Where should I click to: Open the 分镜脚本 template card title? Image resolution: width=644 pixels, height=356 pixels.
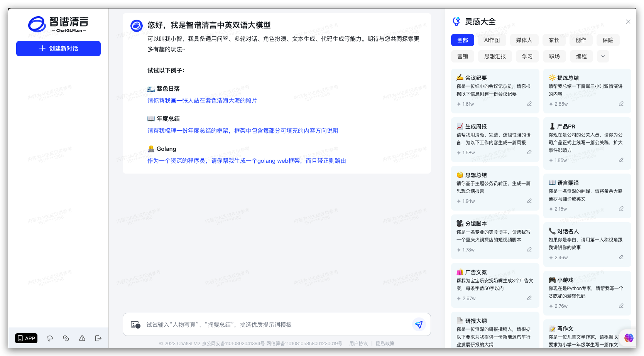click(476, 224)
